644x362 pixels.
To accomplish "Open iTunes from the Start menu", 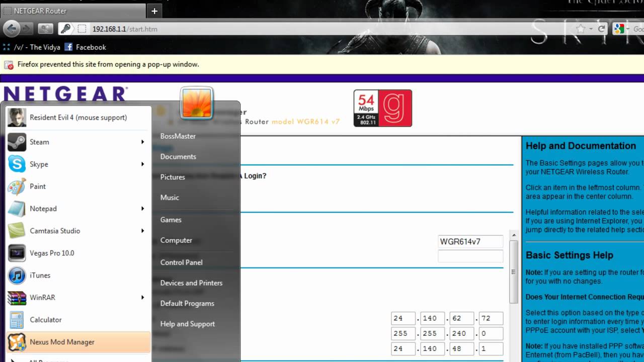I will coord(78,275).
